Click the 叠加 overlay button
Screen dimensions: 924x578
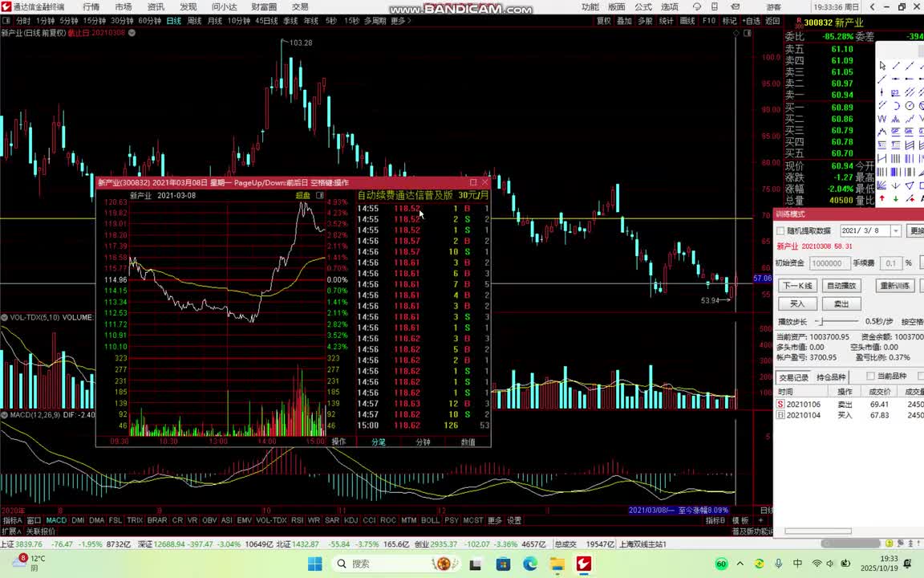point(625,21)
